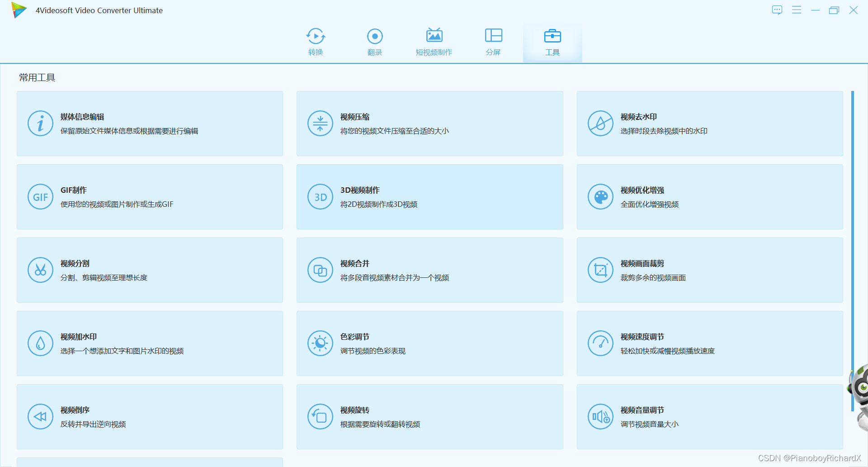Click the video cropper icon
This screenshot has width=868, height=467.
coord(600,270)
